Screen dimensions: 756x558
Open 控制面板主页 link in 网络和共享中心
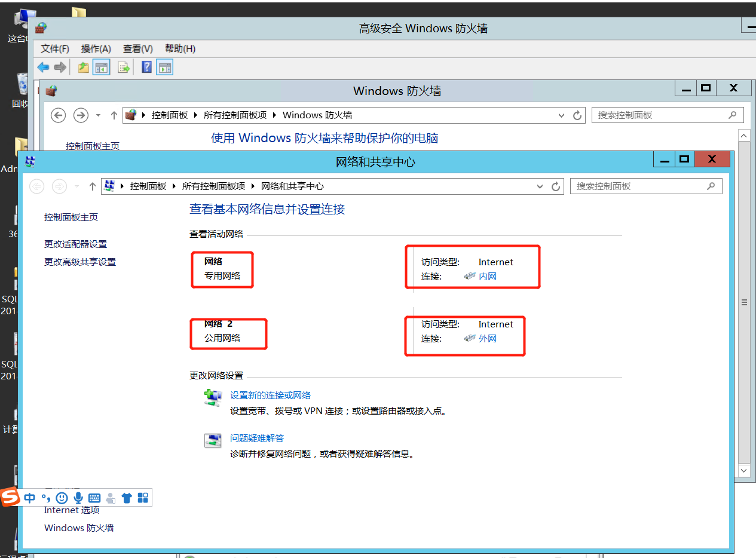pyautogui.click(x=71, y=217)
